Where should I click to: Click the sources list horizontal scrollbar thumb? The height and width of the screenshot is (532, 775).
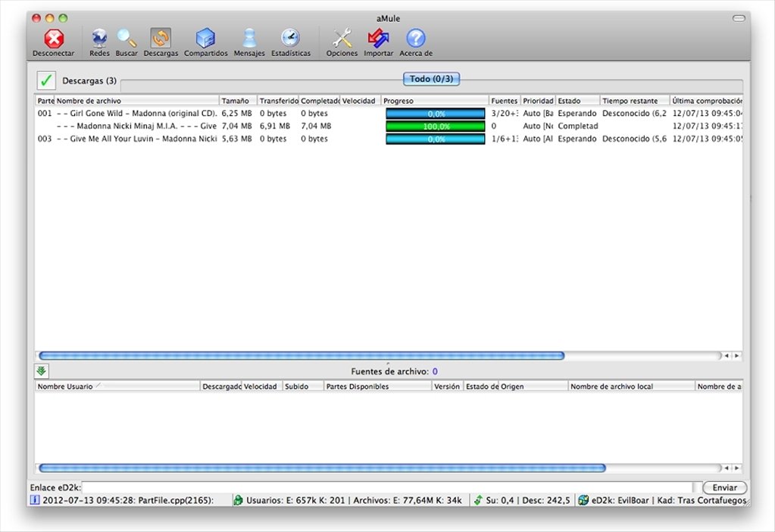[322, 468]
